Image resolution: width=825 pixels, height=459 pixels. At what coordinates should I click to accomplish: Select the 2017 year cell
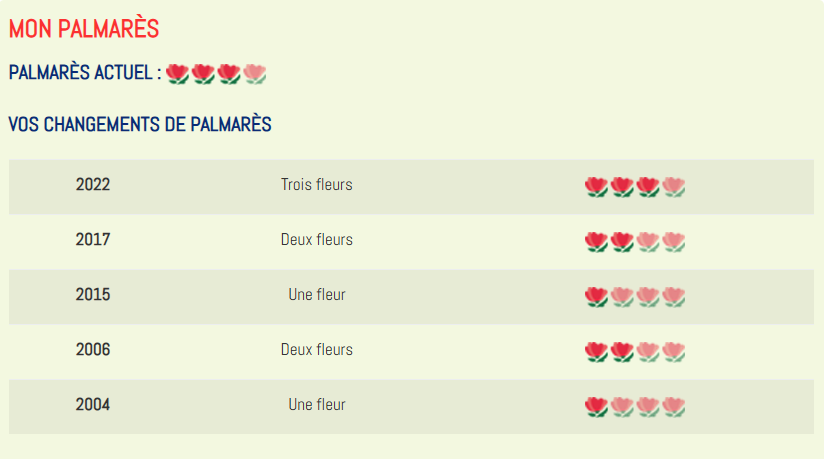pos(93,240)
